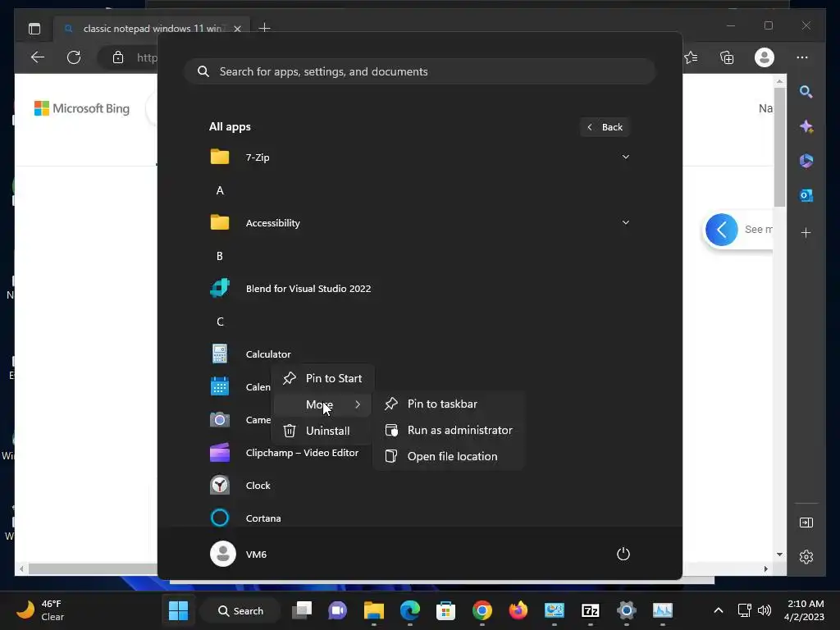Open Edge Collections icon

point(727,57)
